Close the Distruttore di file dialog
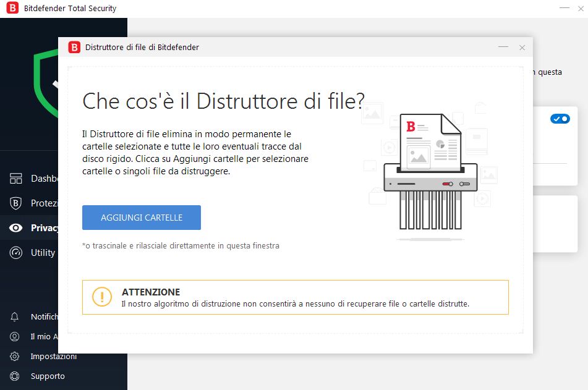The image size is (588, 390). click(522, 48)
